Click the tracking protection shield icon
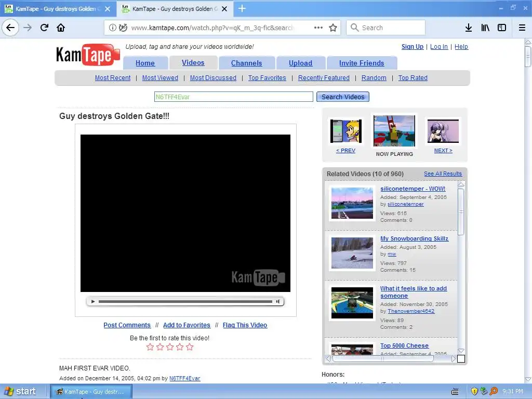 (123, 28)
